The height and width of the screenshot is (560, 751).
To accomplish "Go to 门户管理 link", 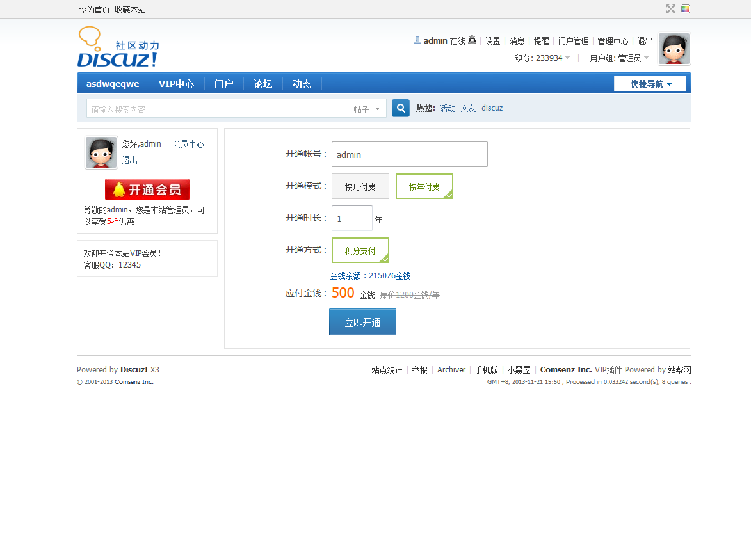I will coord(573,41).
